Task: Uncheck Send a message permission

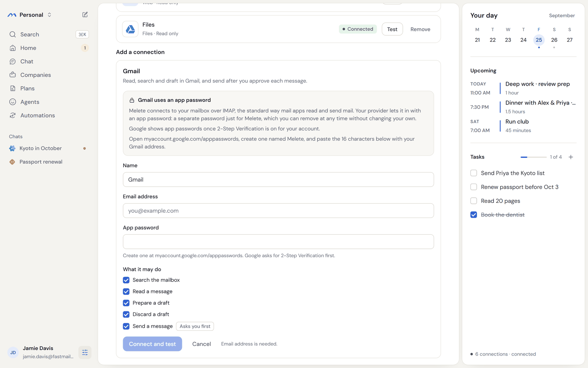Action: [126, 326]
